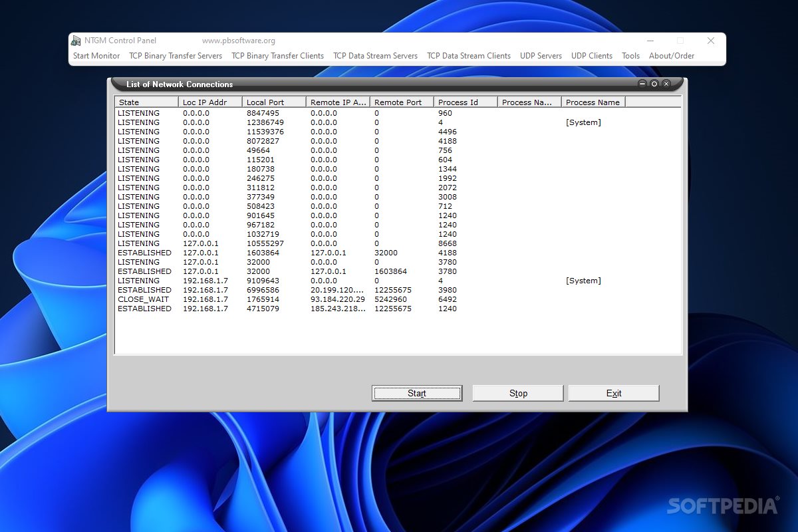Select local port 12386749 cell
This screenshot has height=532, width=798.
click(x=265, y=122)
